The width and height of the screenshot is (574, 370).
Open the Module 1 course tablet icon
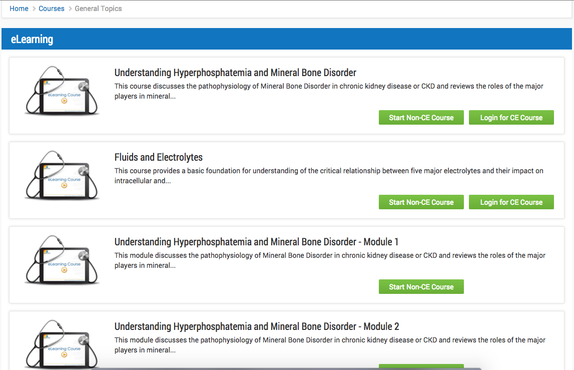click(x=62, y=260)
